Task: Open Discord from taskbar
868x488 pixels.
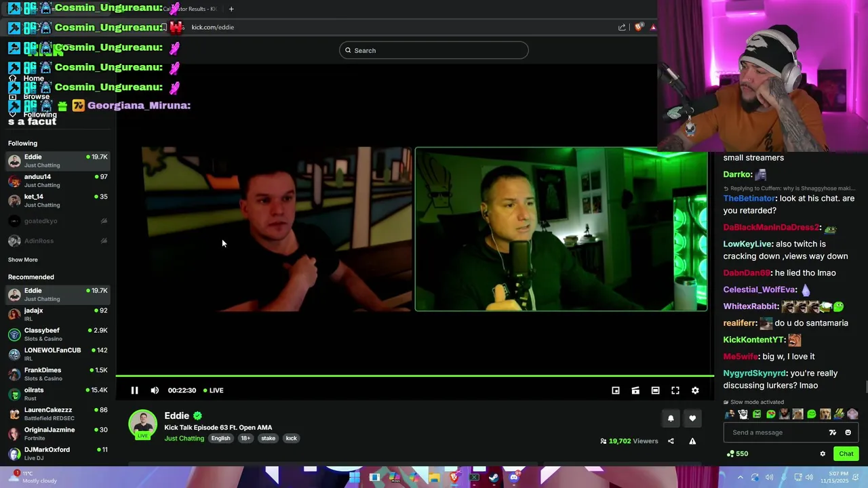Action: point(514,477)
